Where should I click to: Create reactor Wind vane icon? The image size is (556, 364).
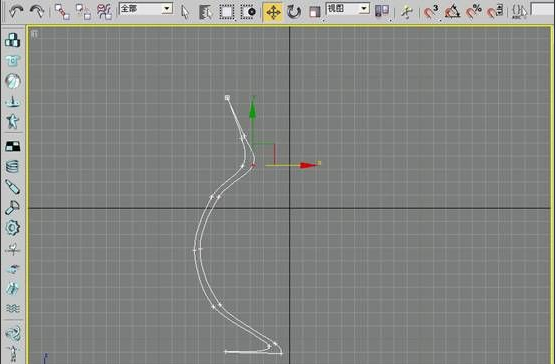(x=12, y=249)
